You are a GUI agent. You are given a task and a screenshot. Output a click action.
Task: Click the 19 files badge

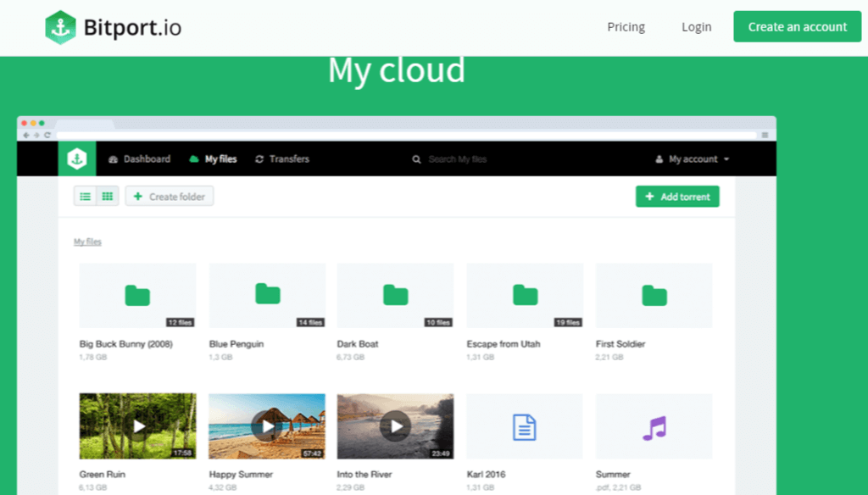[568, 322]
